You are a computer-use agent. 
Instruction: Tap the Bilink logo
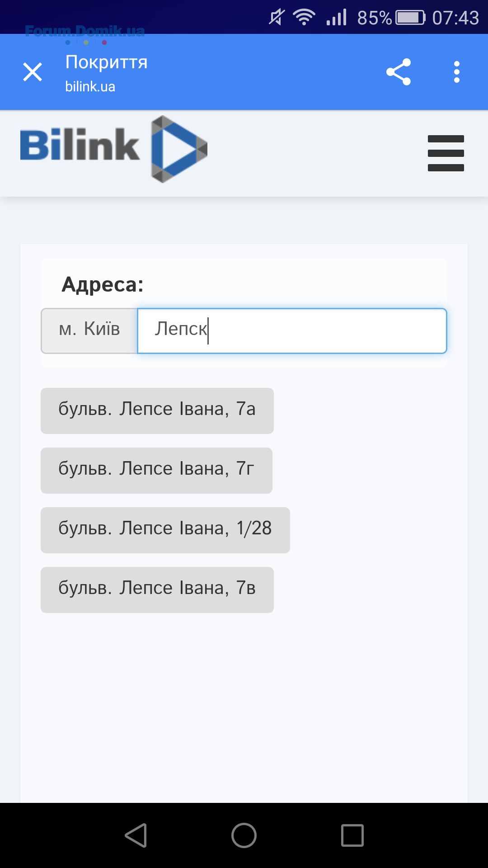114,149
